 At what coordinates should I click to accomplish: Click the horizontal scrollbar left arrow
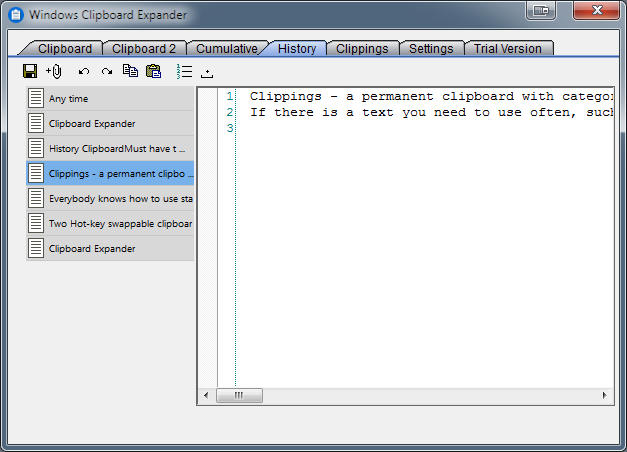point(206,395)
